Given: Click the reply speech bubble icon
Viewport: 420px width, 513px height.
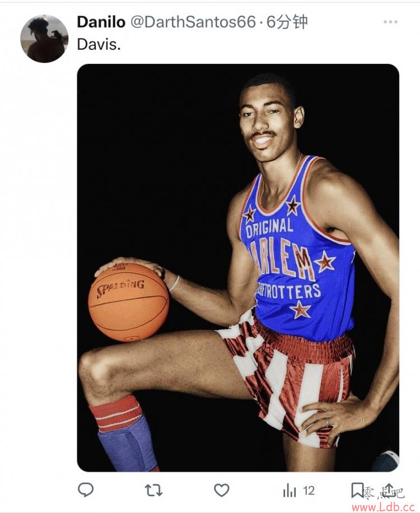Looking at the screenshot, I should (86, 490).
